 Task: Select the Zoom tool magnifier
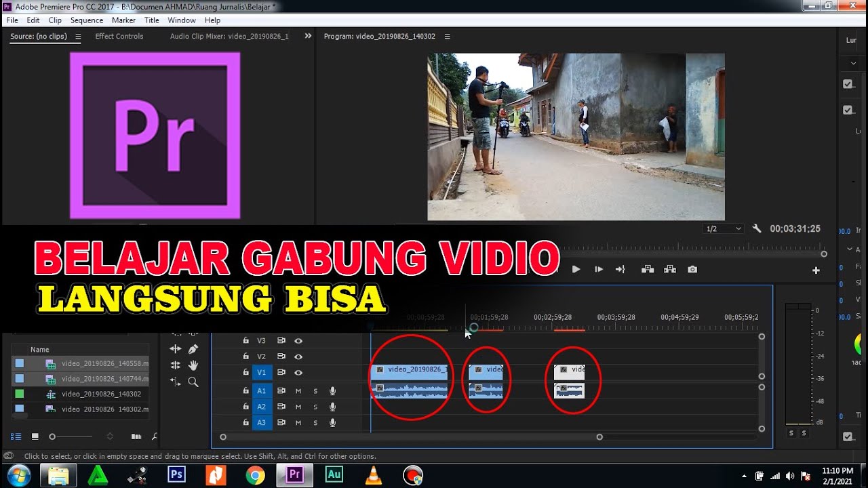pyautogui.click(x=193, y=382)
